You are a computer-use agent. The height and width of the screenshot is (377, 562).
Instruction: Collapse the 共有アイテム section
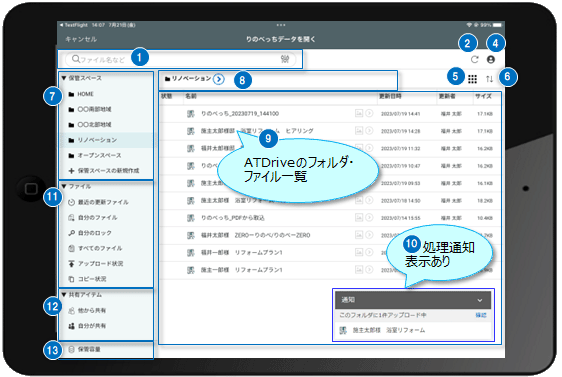(64, 295)
